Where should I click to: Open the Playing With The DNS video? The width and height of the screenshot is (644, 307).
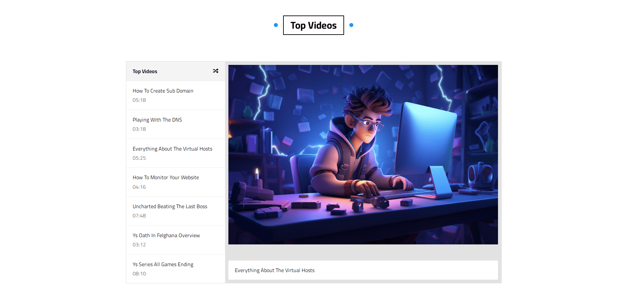157,120
